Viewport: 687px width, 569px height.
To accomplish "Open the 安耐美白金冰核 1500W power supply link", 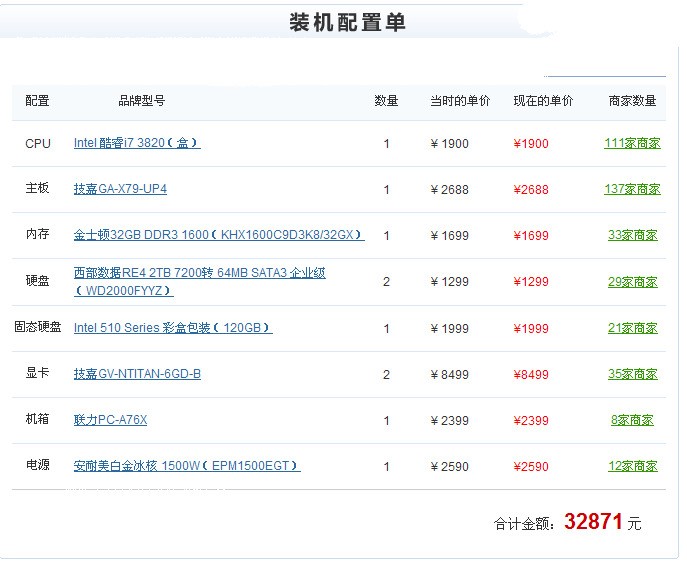I will 187,466.
